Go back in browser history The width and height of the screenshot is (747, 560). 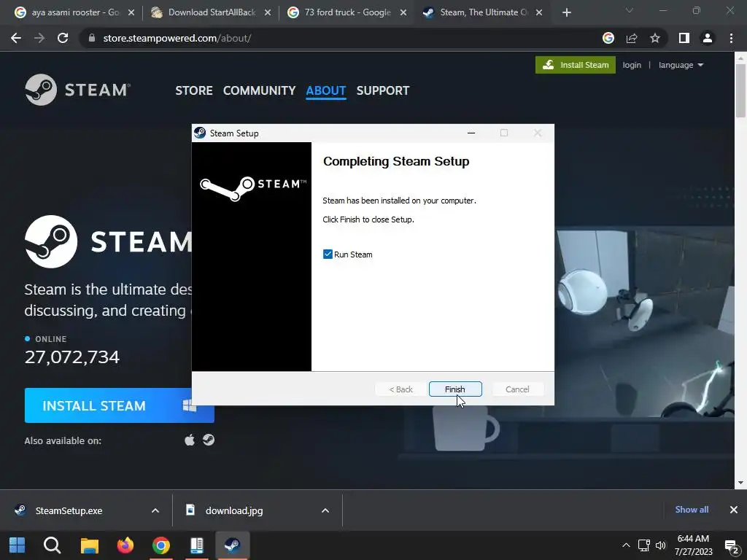16,38
